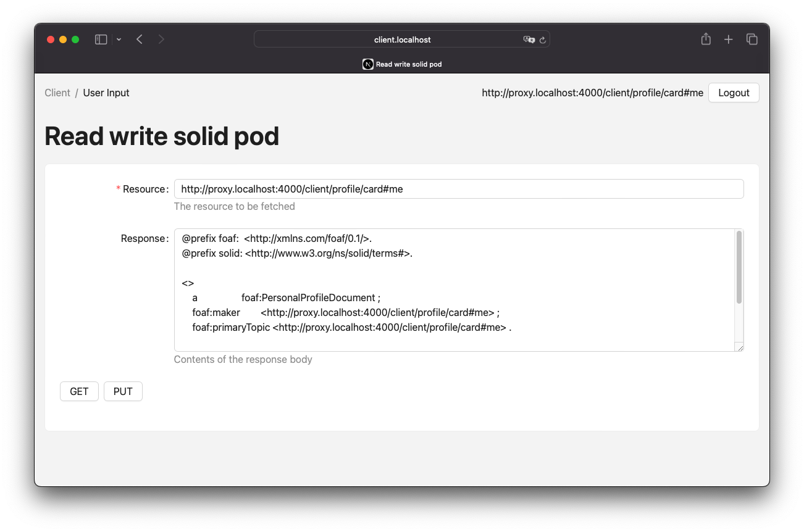Screen dimensions: 804x532
Task: Minimize the window with yellow button
Action: click(x=63, y=39)
